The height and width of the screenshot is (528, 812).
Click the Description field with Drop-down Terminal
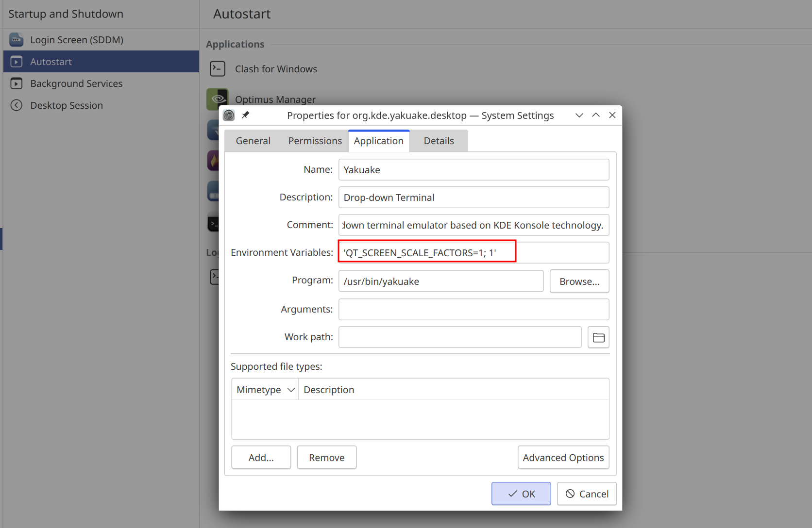click(474, 198)
